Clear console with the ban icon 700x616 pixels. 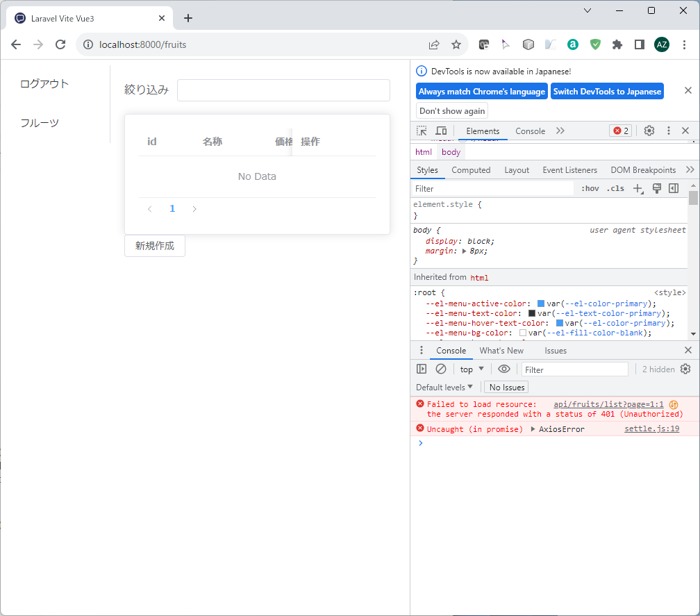pyautogui.click(x=440, y=369)
